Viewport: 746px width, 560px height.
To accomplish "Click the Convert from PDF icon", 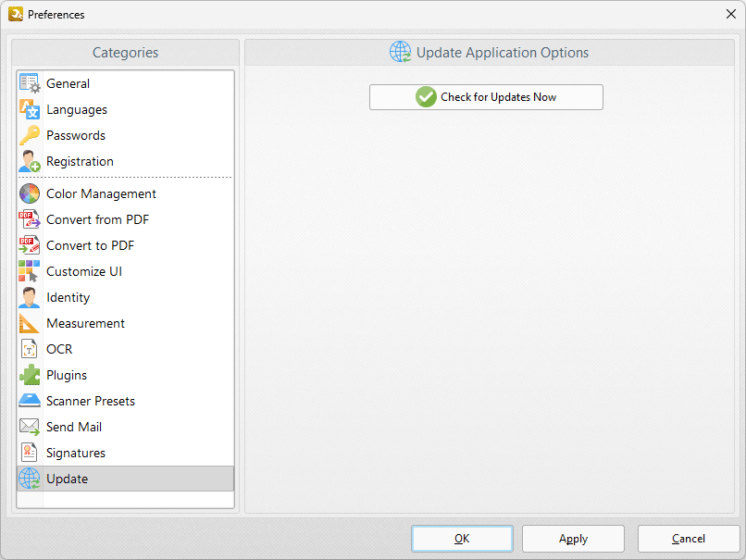I will coord(30,219).
